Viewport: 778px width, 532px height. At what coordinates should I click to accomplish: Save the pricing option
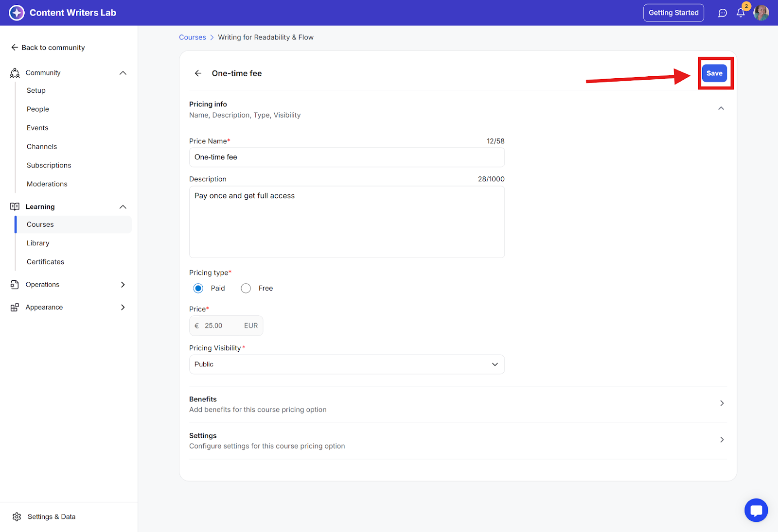pyautogui.click(x=714, y=73)
